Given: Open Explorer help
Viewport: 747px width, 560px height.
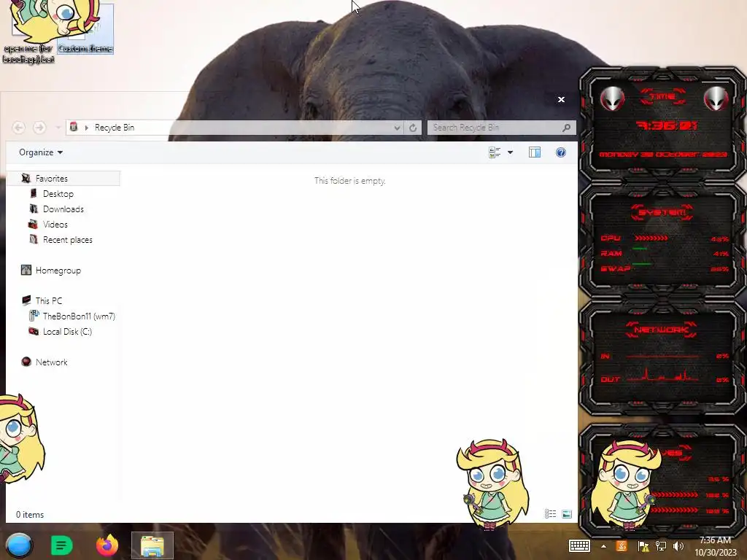Looking at the screenshot, I should point(561,152).
